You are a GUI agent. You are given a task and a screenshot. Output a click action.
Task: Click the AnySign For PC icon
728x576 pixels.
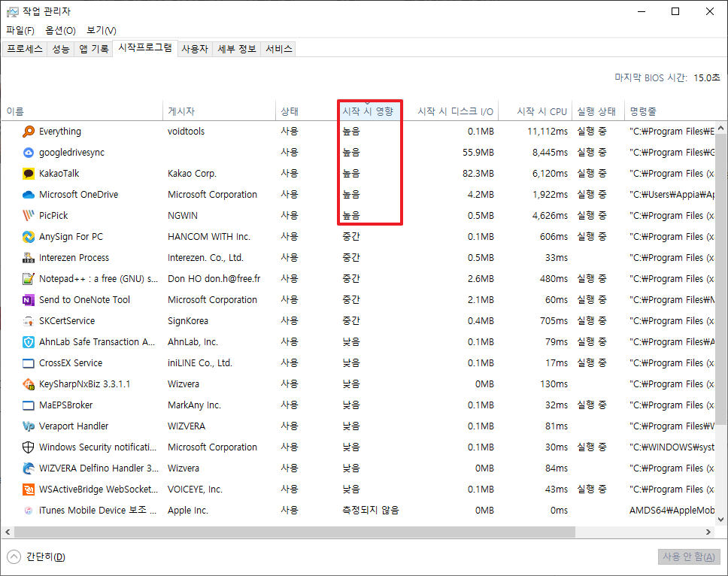pyautogui.click(x=29, y=237)
